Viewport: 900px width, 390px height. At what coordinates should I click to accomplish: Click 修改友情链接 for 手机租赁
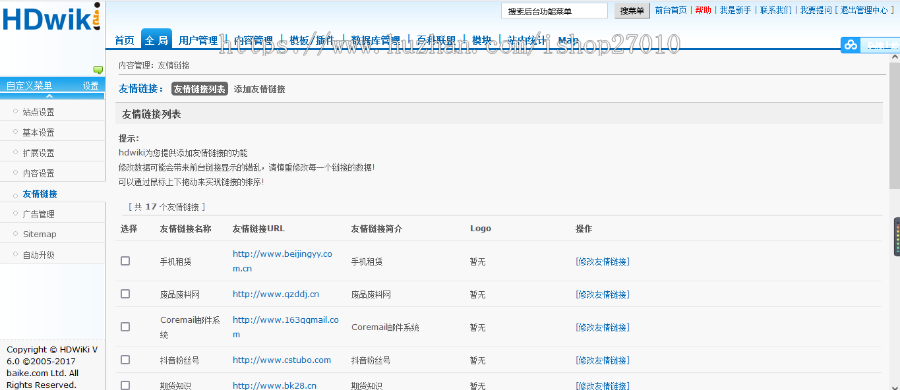pyautogui.click(x=602, y=261)
